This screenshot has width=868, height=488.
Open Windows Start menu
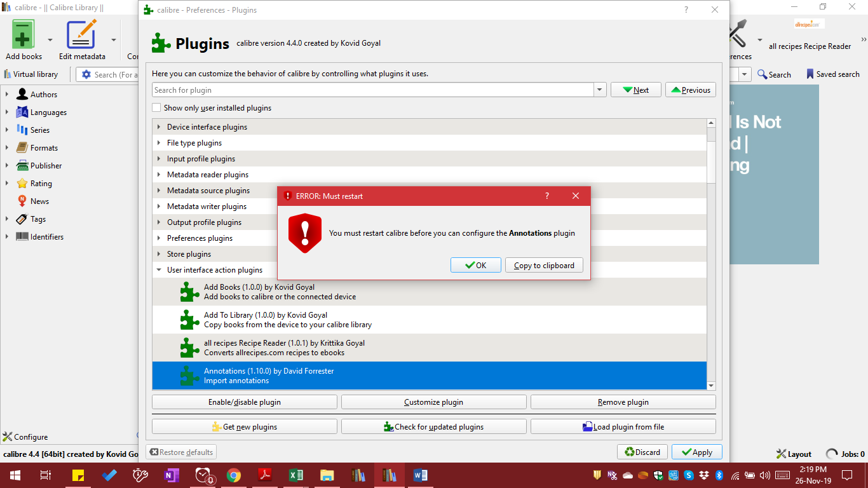click(x=15, y=475)
